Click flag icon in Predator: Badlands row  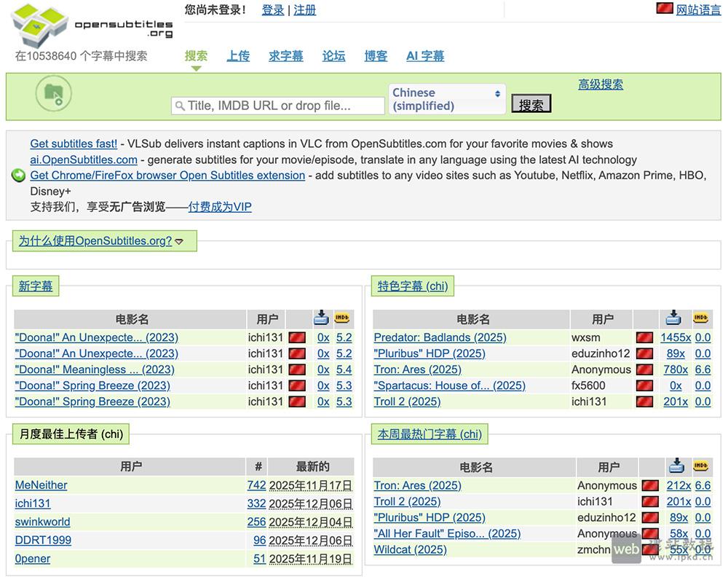coord(644,337)
